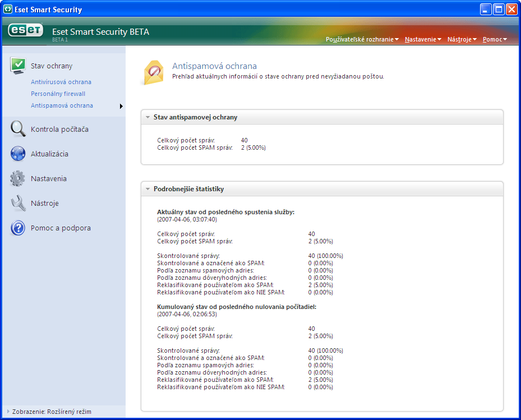
Task: Open Nástroje section in sidebar
Action: [x=44, y=203]
